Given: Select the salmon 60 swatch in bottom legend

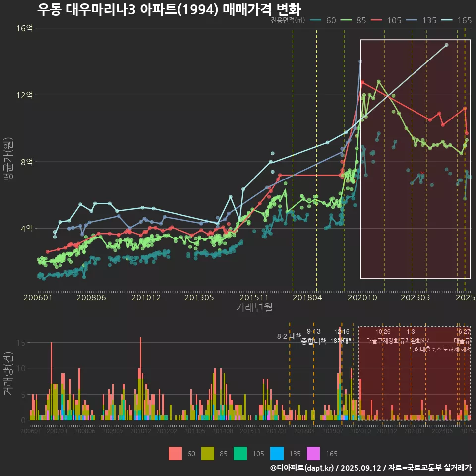Looking at the screenshot, I should (x=175, y=454).
